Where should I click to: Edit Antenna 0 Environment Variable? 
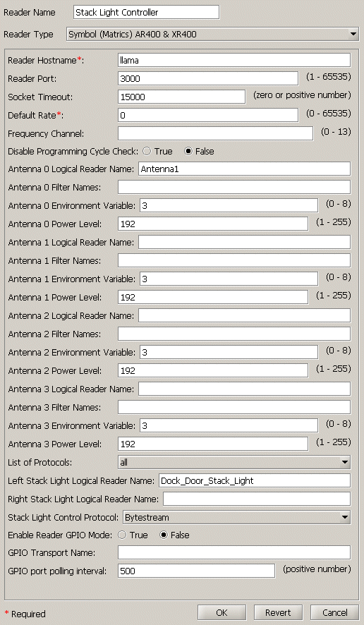(229, 206)
